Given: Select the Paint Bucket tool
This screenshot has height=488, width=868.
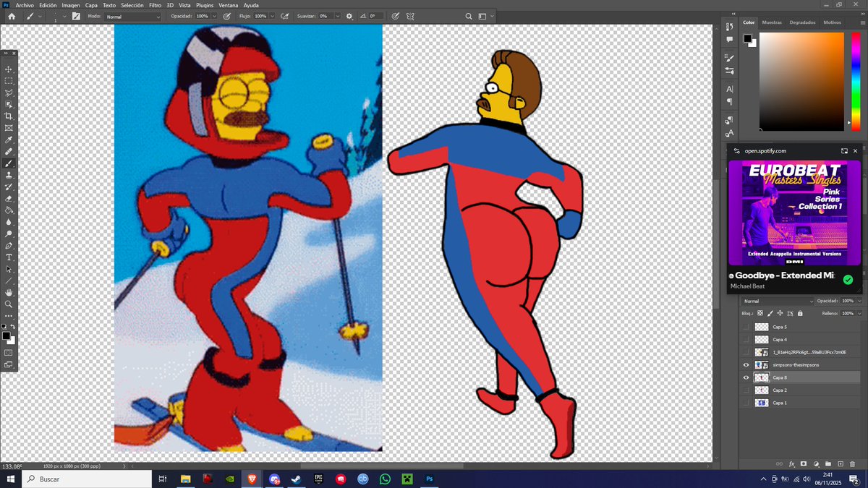Looking at the screenshot, I should point(9,210).
